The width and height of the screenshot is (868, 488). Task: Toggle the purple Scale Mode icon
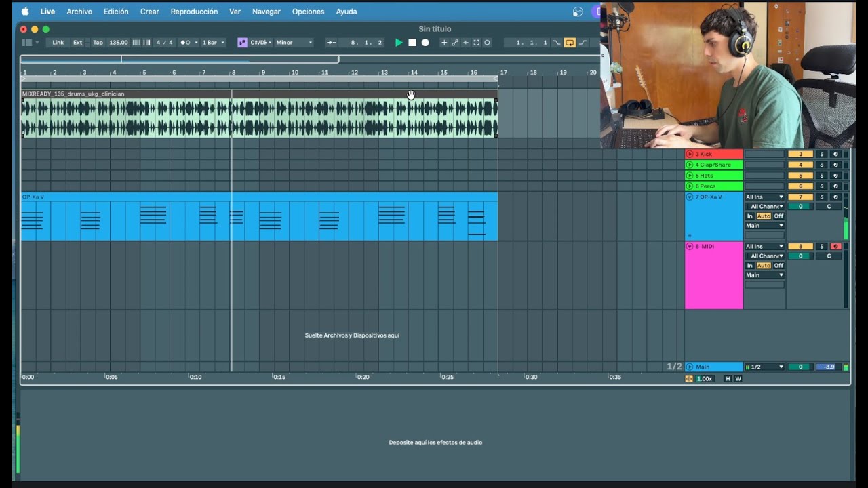(x=242, y=42)
